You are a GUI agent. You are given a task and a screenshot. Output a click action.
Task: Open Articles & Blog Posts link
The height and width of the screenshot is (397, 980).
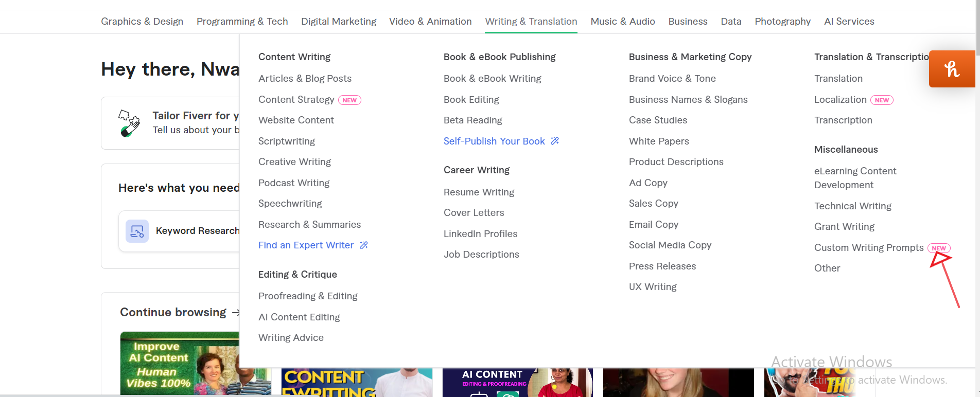(305, 79)
